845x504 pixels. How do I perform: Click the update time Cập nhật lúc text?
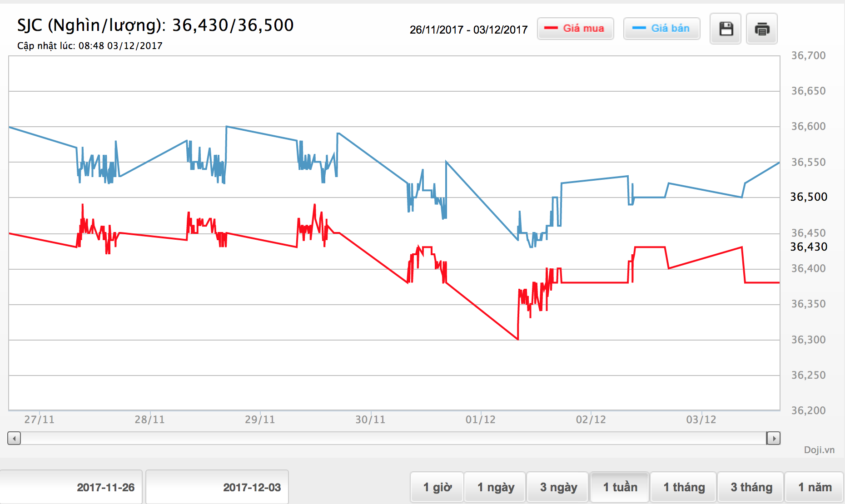[x=89, y=46]
